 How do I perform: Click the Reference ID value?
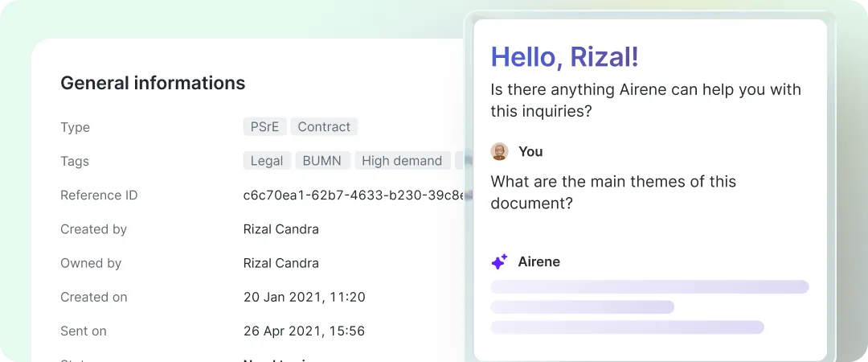[354, 195]
